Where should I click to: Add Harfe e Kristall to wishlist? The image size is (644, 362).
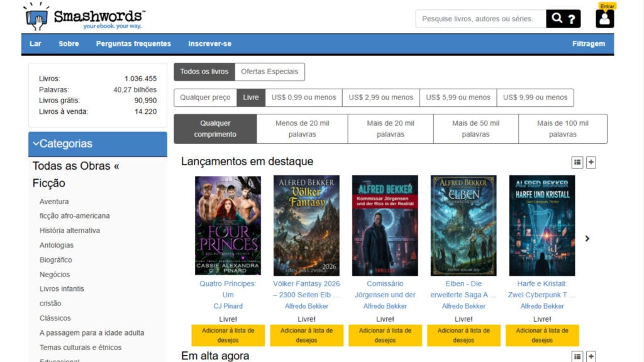542,336
